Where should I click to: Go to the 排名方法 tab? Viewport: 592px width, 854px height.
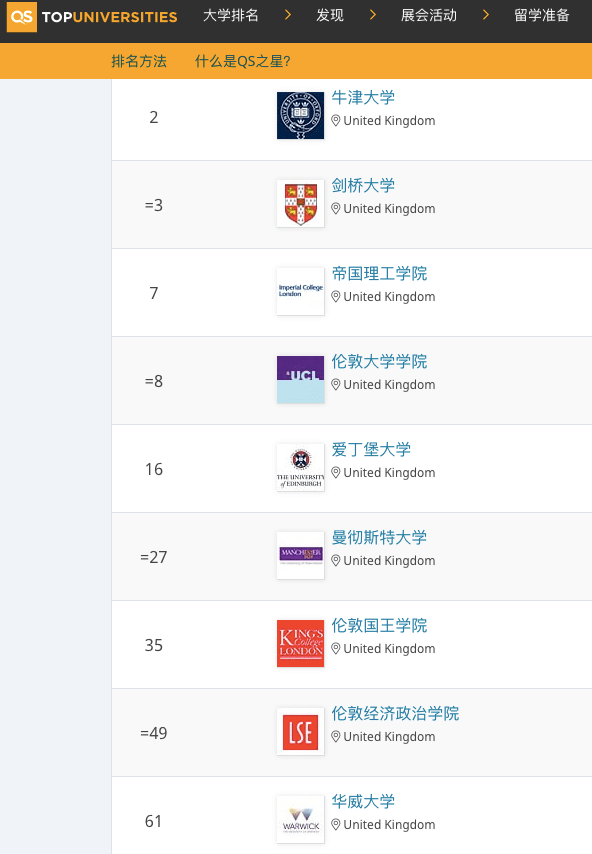pos(139,61)
